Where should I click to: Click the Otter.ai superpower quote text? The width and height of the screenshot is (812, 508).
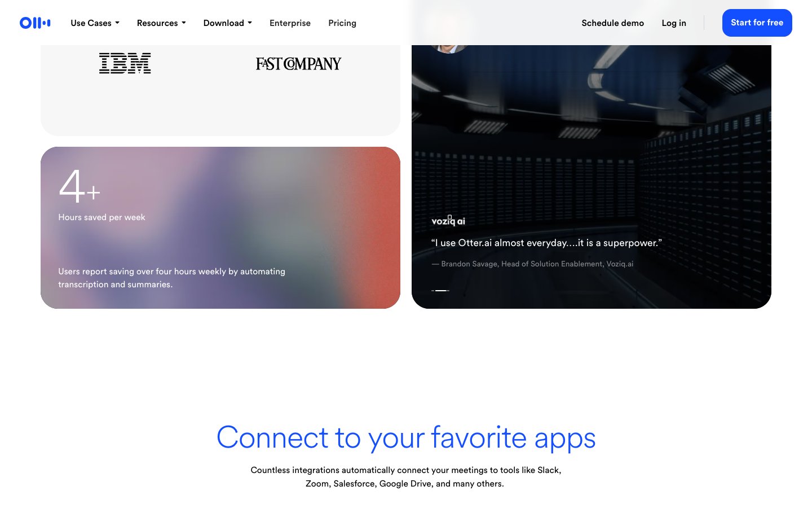coord(546,243)
